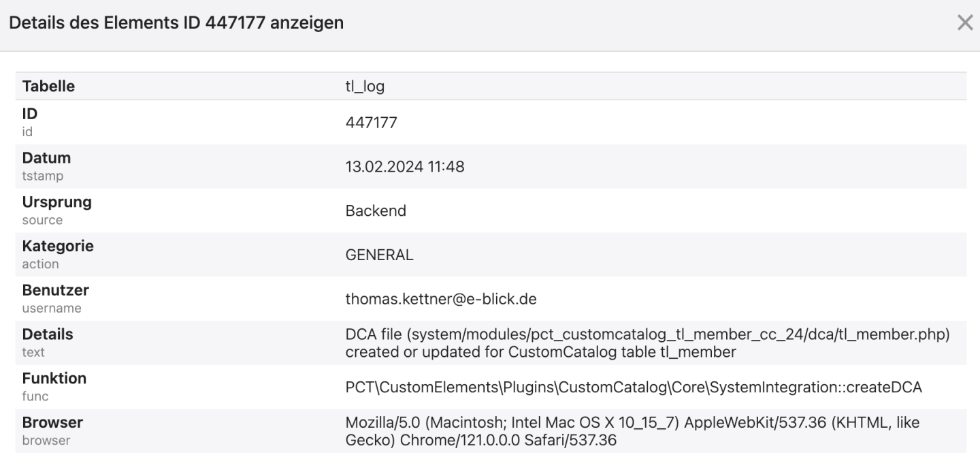
Task: Click the Kategorie field label
Action: (x=58, y=247)
